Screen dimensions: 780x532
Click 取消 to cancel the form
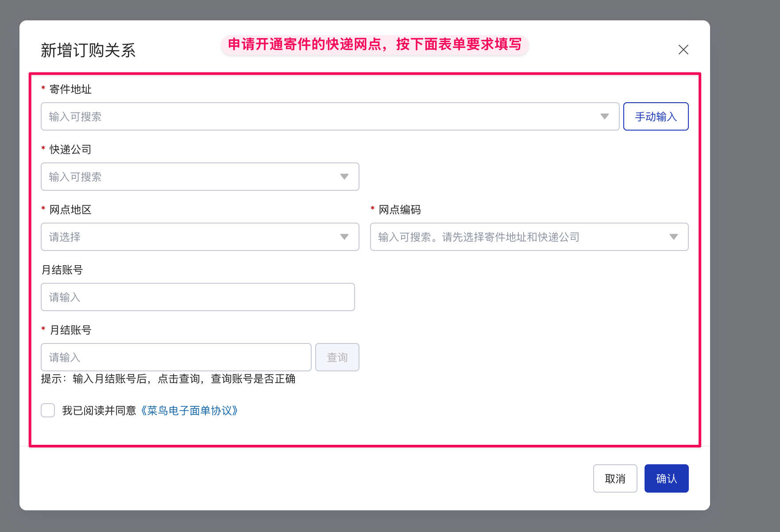tap(615, 478)
